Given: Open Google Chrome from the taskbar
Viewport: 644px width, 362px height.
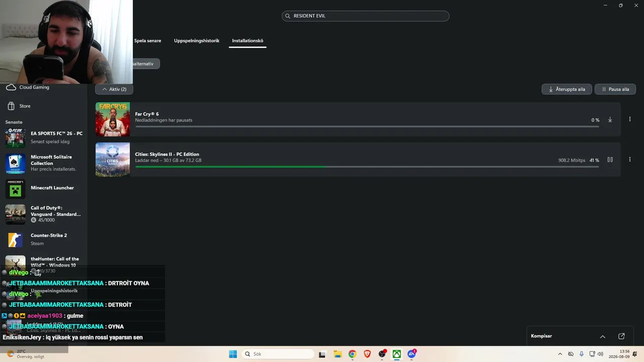Looking at the screenshot, I should [x=352, y=354].
